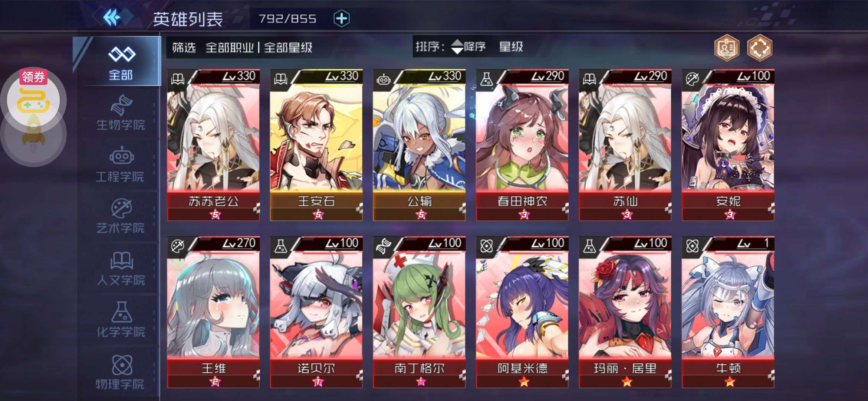The height and width of the screenshot is (401, 868).
Task: Open the level 1 牛顿 hero card
Action: [728, 312]
